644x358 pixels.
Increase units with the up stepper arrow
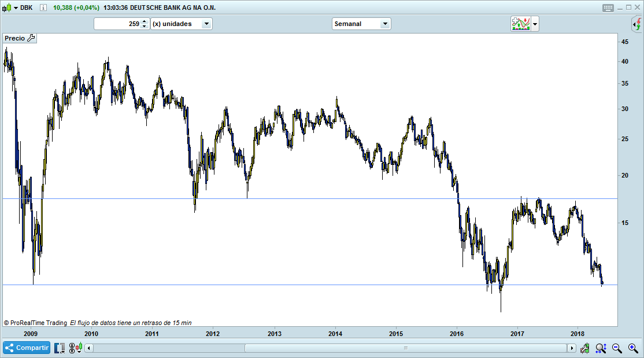coord(144,21)
